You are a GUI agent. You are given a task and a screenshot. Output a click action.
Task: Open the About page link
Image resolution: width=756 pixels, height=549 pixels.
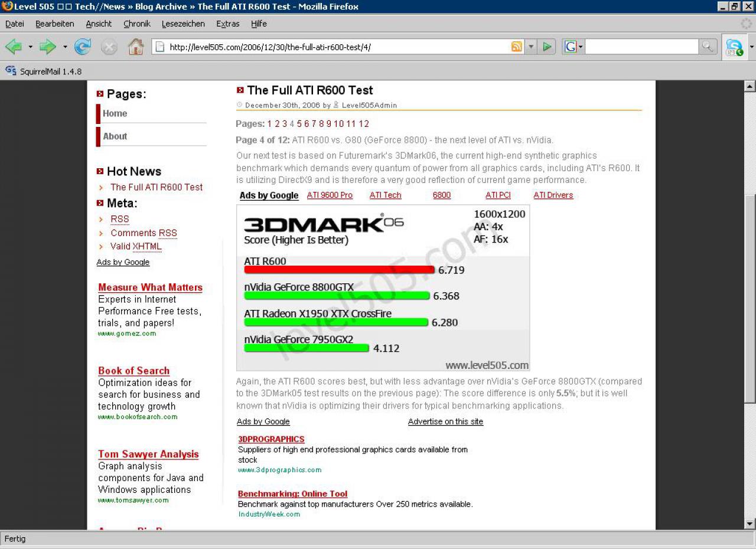[x=115, y=136]
